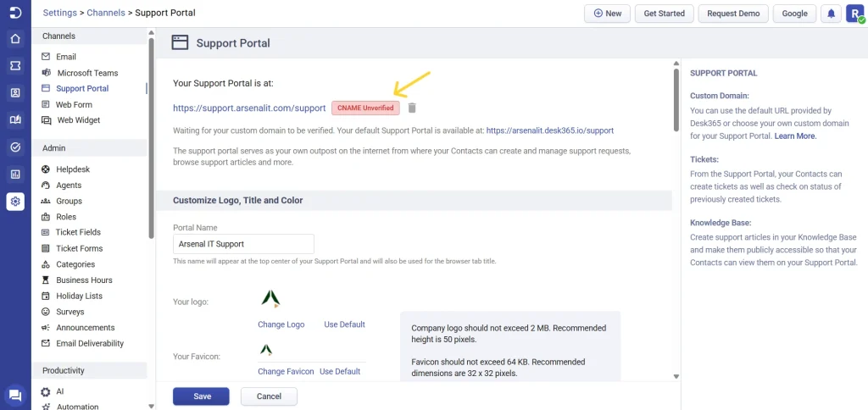
Task: Click the main content scrollbar thumb
Action: coord(676,100)
